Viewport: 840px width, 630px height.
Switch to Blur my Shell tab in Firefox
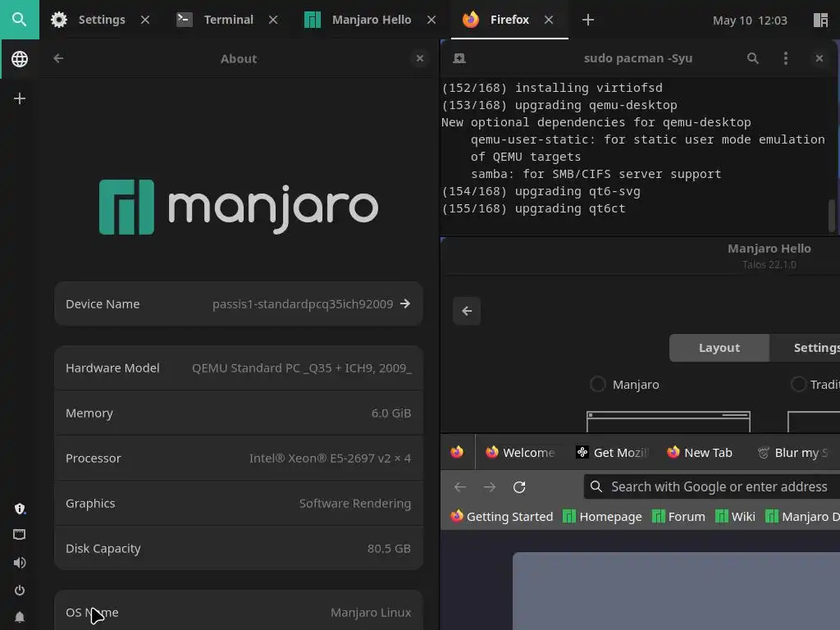coord(793,453)
